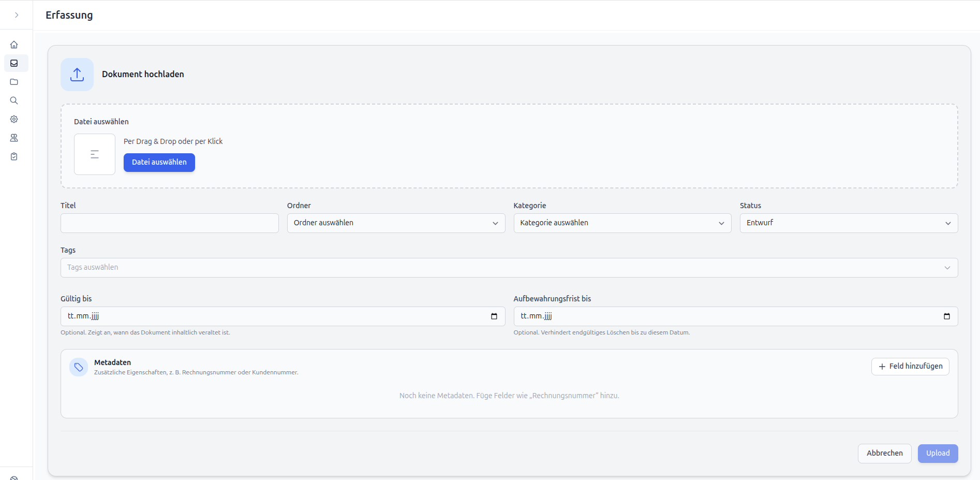This screenshot has height=480, width=980.
Task: Open the calendar picker for Gültig bis
Action: pyautogui.click(x=494, y=316)
